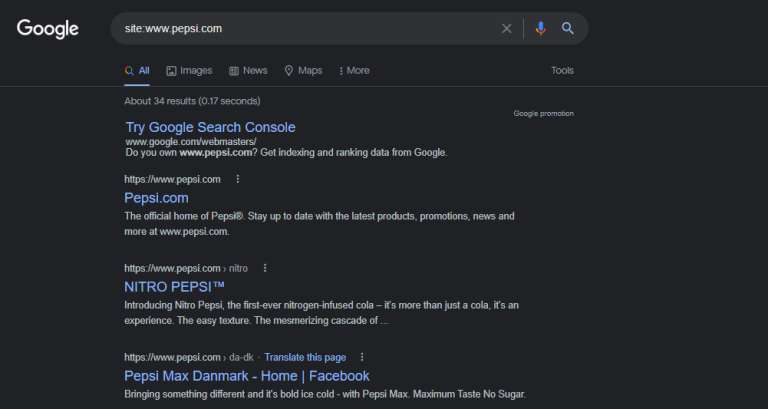Clear the search query with X icon
Screen dimensions: 768x409
506,28
